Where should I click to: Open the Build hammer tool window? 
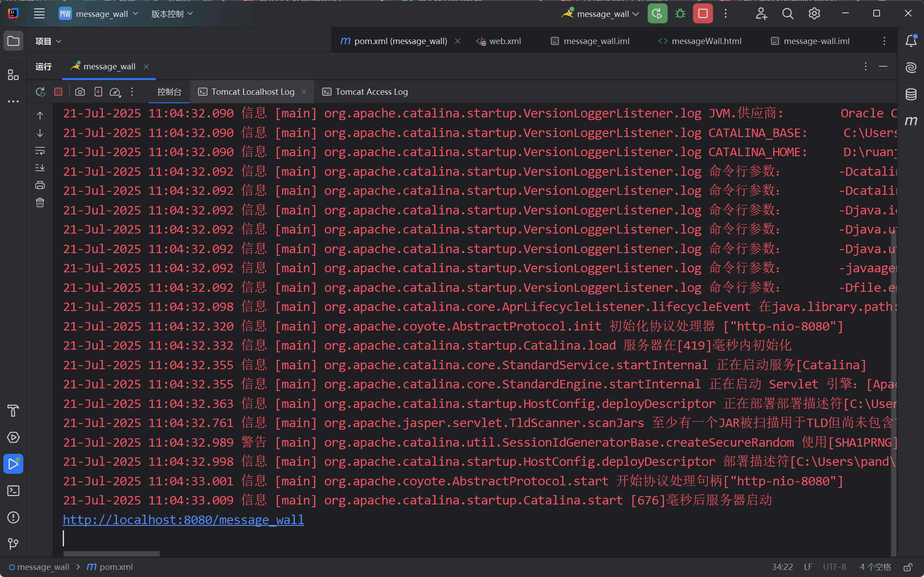(x=13, y=410)
